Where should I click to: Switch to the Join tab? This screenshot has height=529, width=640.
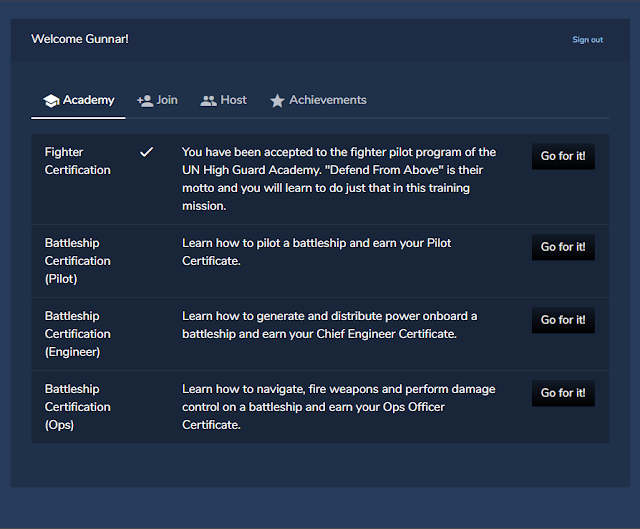157,100
